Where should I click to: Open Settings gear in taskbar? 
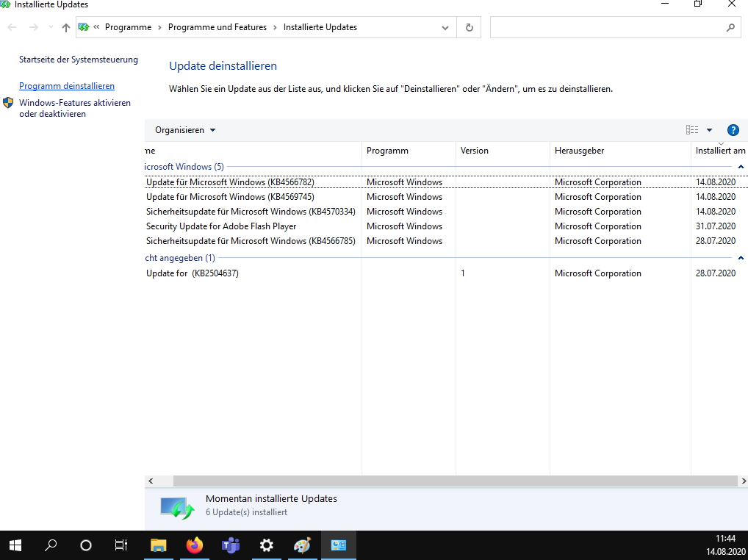(x=266, y=545)
